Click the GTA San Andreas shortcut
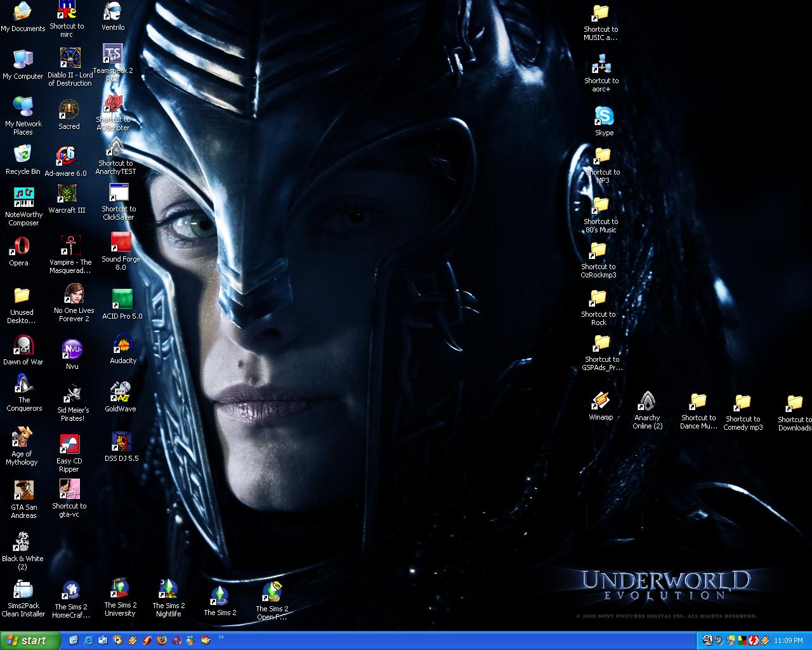This screenshot has width=812, height=650. (23, 491)
